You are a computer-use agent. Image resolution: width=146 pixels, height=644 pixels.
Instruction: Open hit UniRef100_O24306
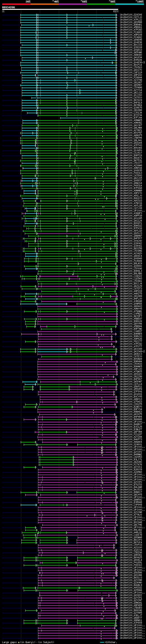(x=131, y=15)
